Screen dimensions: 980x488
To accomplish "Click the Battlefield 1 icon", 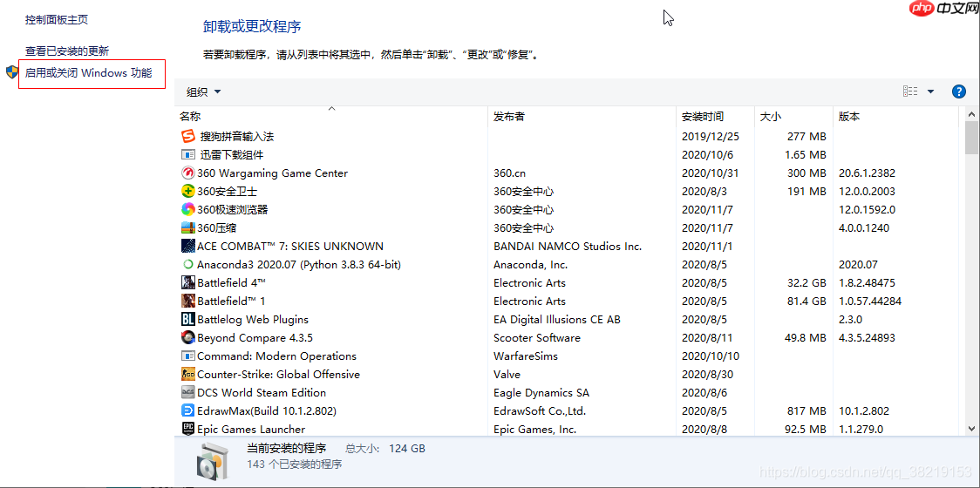I will pos(188,302).
